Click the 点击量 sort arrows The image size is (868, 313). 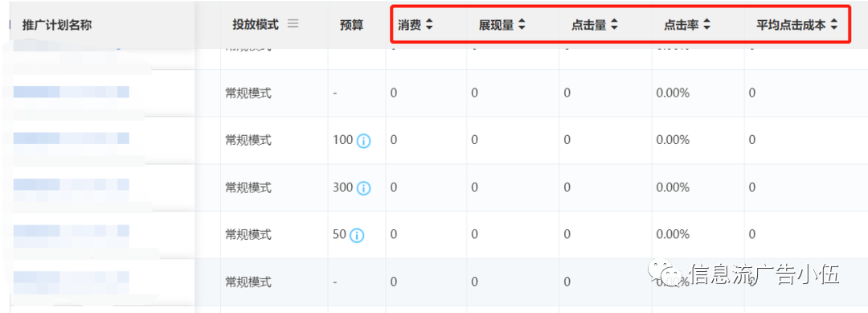(x=614, y=25)
